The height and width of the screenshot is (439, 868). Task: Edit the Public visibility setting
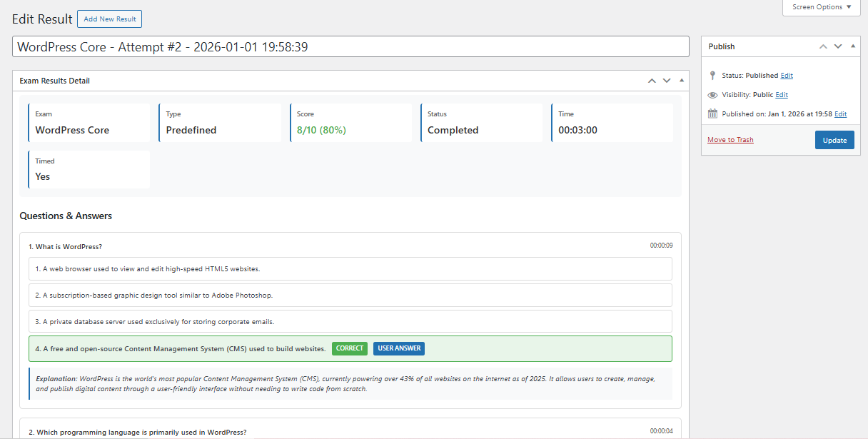[782, 95]
